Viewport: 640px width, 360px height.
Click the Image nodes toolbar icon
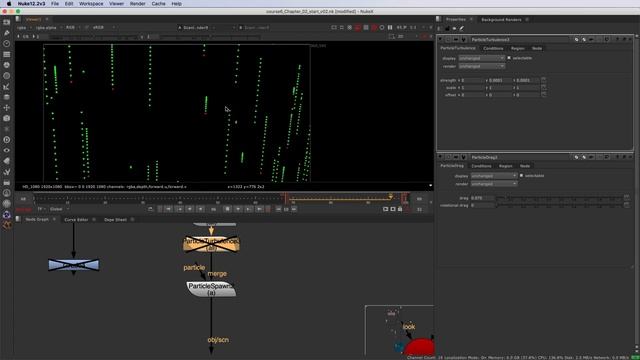tap(7, 22)
